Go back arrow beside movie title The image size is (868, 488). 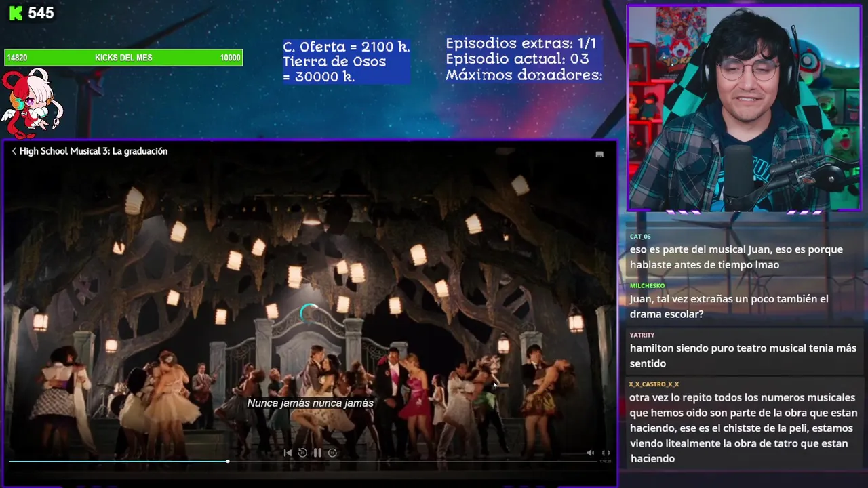pyautogui.click(x=14, y=151)
